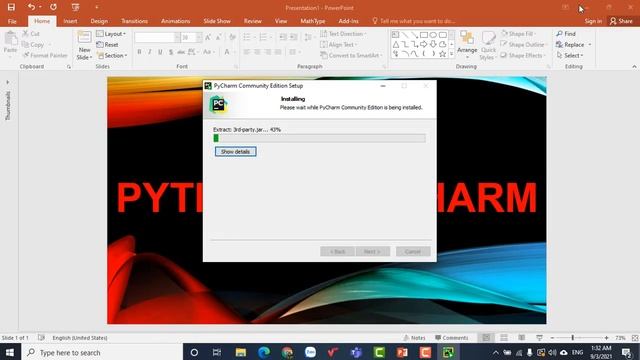Switch to Reading View icon
The width and height of the screenshot is (640, 360).
tap(522, 338)
